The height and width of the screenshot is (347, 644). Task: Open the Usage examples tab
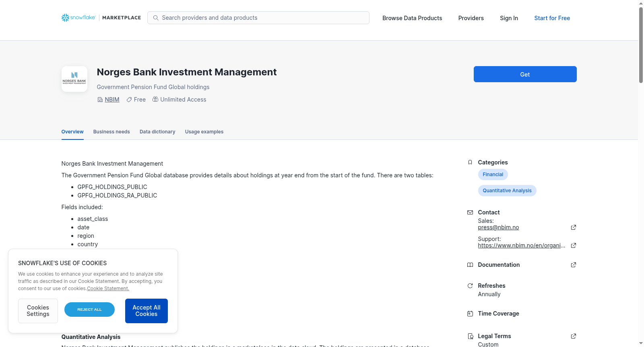(x=204, y=132)
